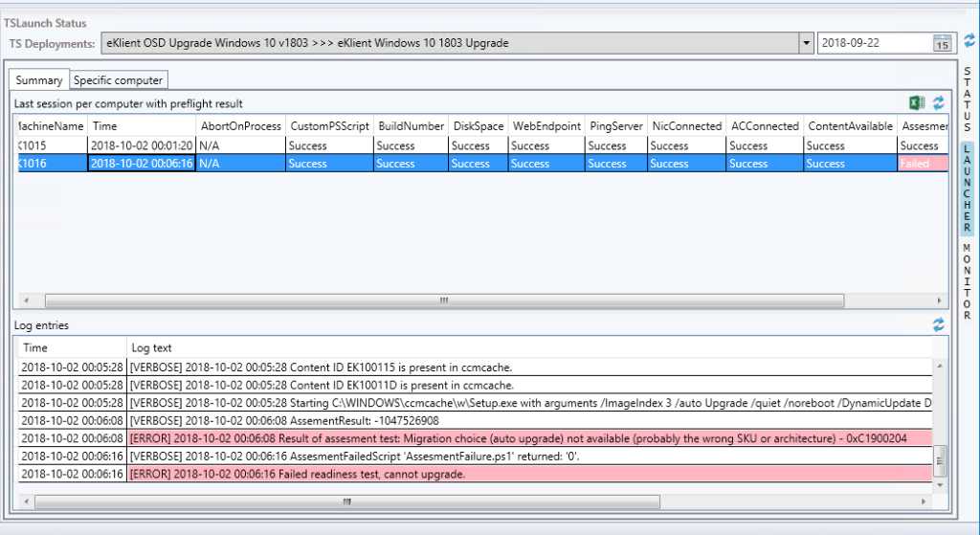This screenshot has width=980, height=535.
Task: Switch to the Specific computer tab
Action: 119,80
